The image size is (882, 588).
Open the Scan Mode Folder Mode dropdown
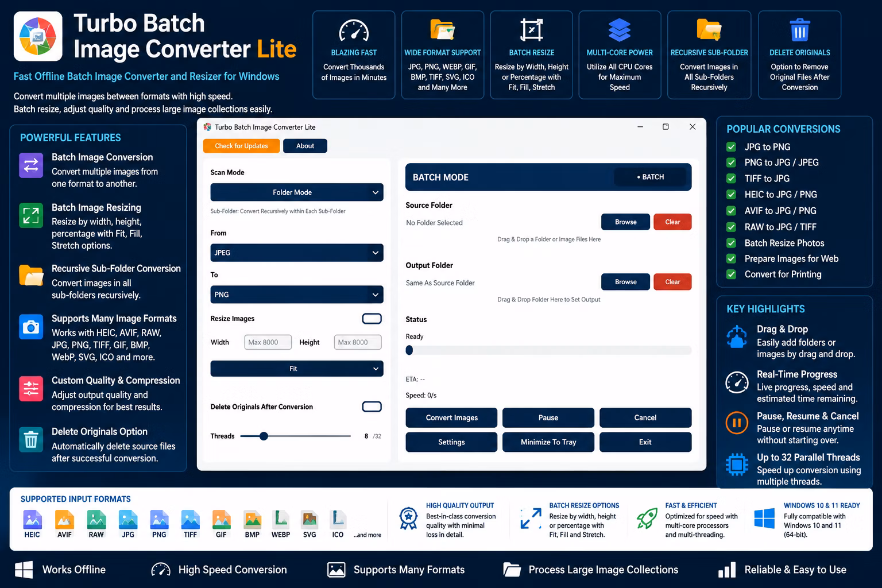(x=297, y=192)
